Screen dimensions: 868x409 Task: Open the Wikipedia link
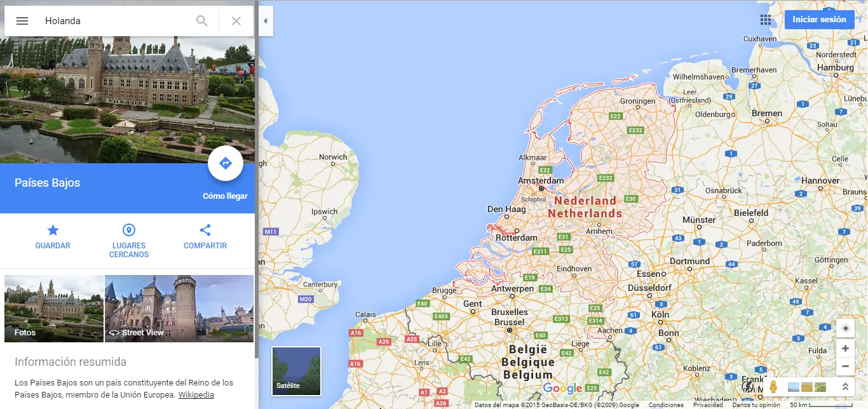[196, 394]
